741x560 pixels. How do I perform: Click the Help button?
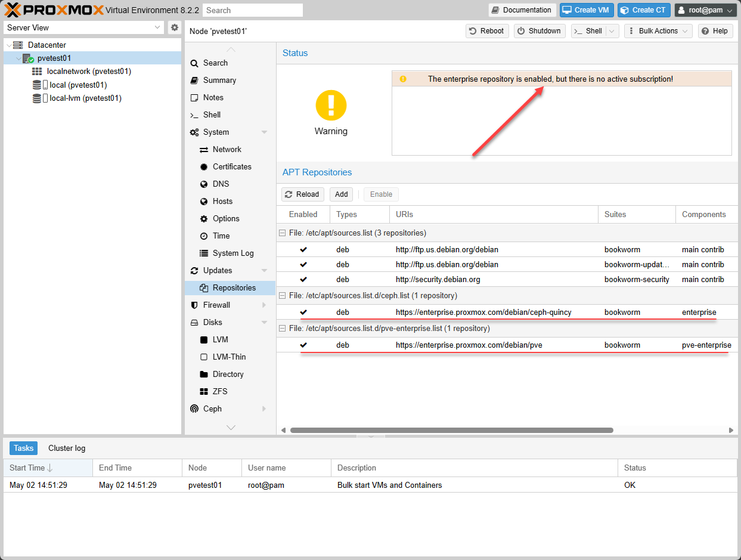click(715, 31)
